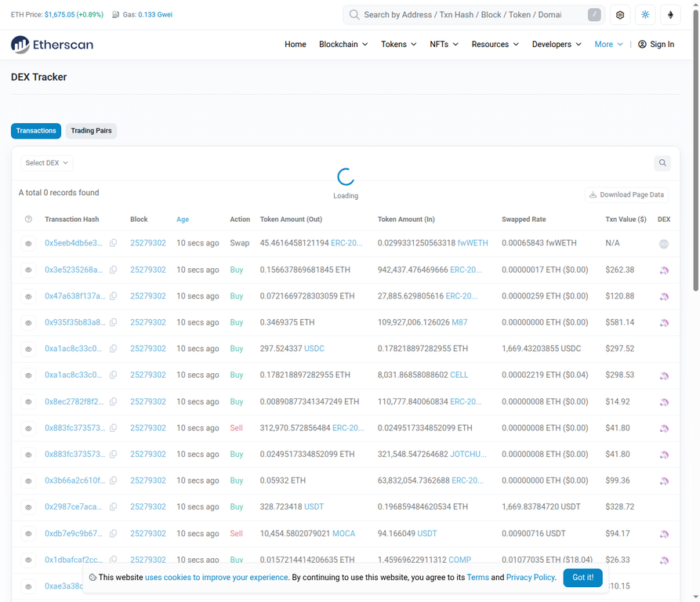Expand the NFTs menu
Screen dimensions: 700x602
(x=444, y=44)
